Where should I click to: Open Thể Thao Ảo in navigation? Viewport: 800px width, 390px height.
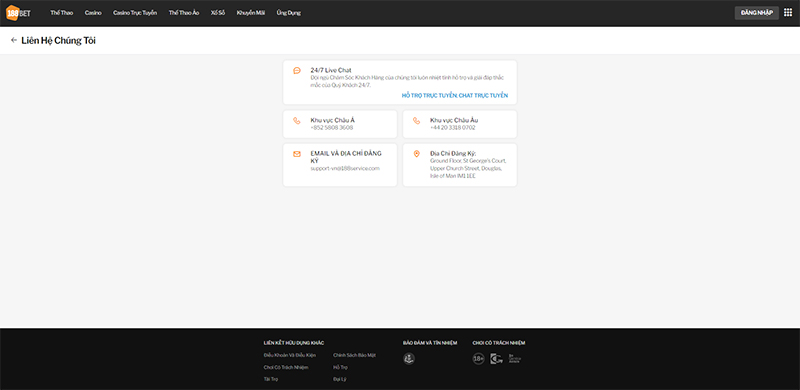point(184,13)
